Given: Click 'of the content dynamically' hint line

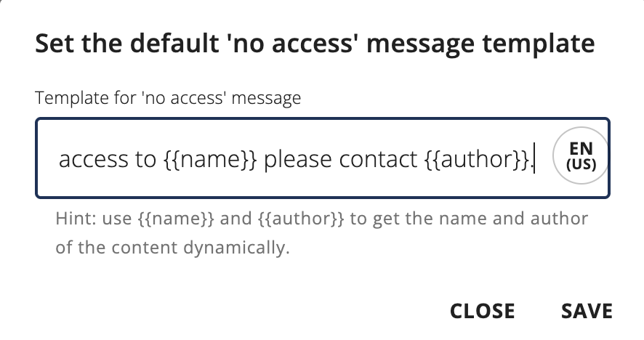Looking at the screenshot, I should tap(172, 247).
